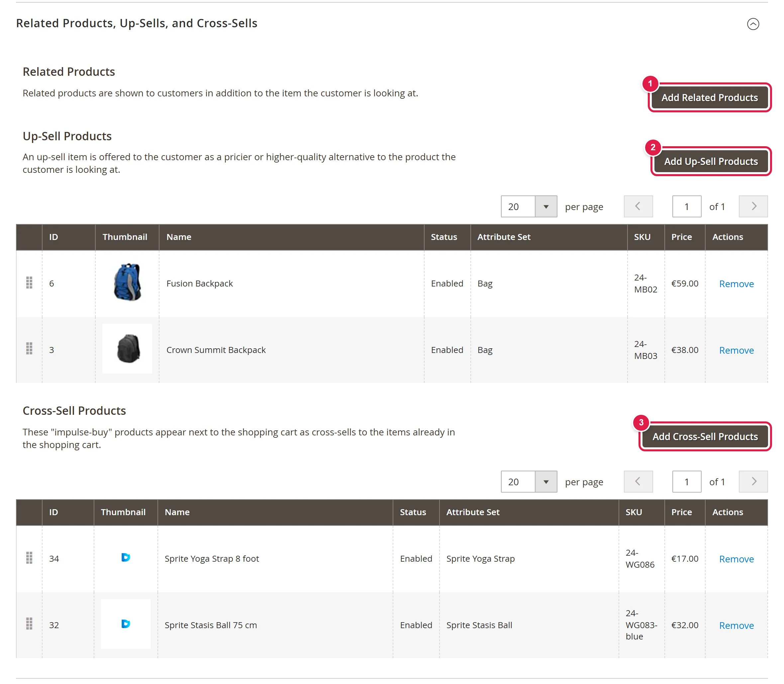Remove Crown Summit Backpack from up-sells
784x684 pixels.
[736, 350]
